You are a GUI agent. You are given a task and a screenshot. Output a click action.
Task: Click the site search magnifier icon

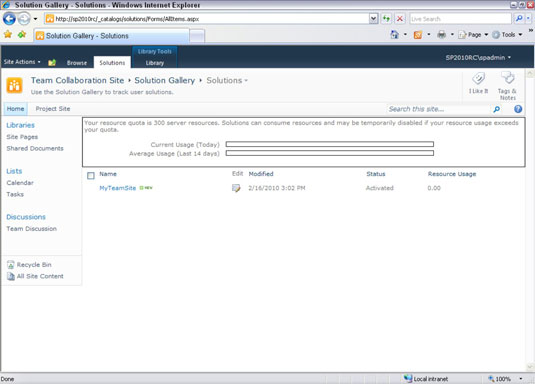coord(497,109)
